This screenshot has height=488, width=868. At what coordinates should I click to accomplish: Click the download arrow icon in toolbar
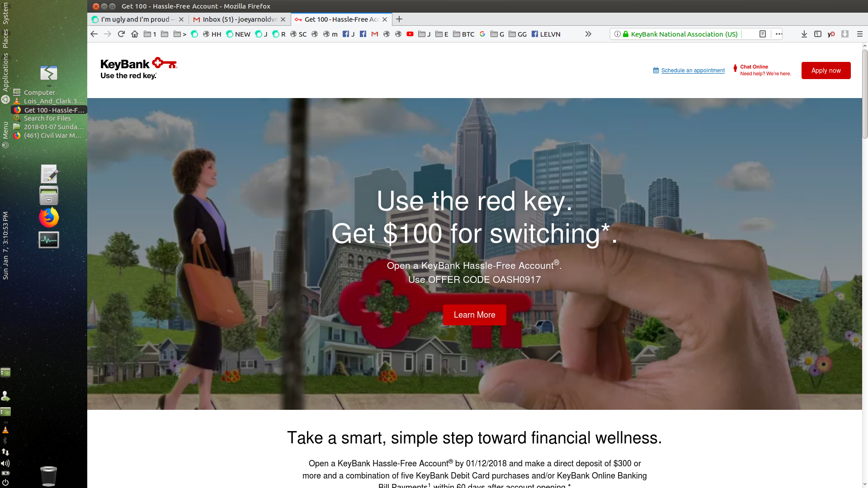click(804, 34)
